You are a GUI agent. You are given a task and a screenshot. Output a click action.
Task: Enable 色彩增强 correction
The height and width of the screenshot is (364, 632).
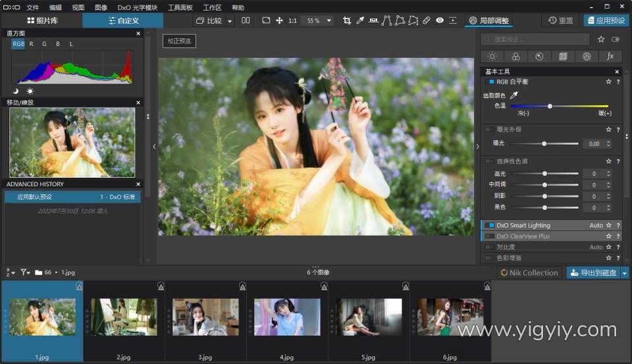tap(489, 258)
